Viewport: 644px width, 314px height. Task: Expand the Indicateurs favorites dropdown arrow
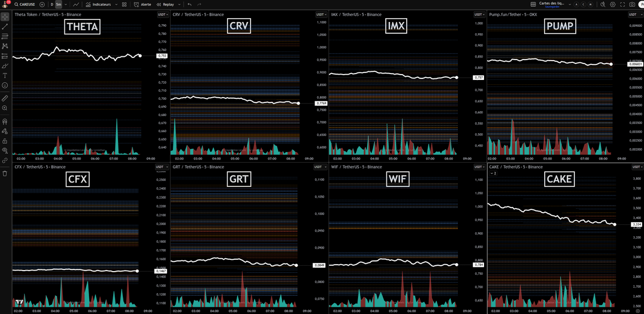pos(116,4)
